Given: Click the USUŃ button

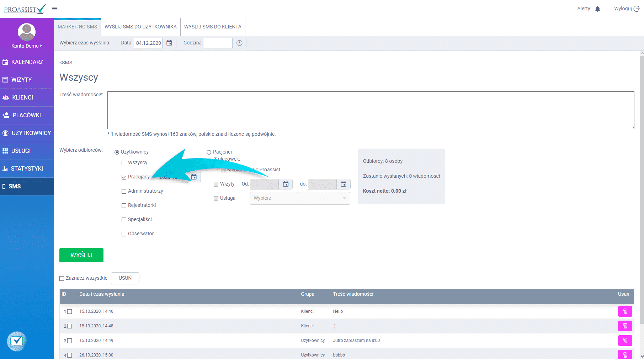Looking at the screenshot, I should (125, 278).
